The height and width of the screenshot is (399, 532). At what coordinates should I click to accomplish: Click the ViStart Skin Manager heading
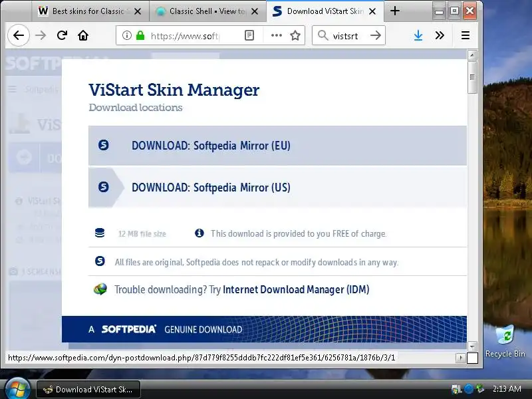174,90
